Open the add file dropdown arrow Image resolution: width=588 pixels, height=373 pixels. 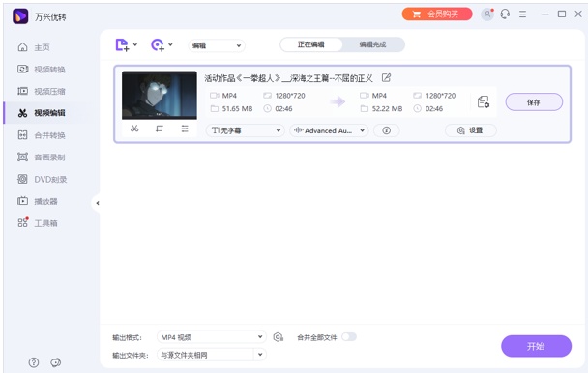(x=135, y=44)
